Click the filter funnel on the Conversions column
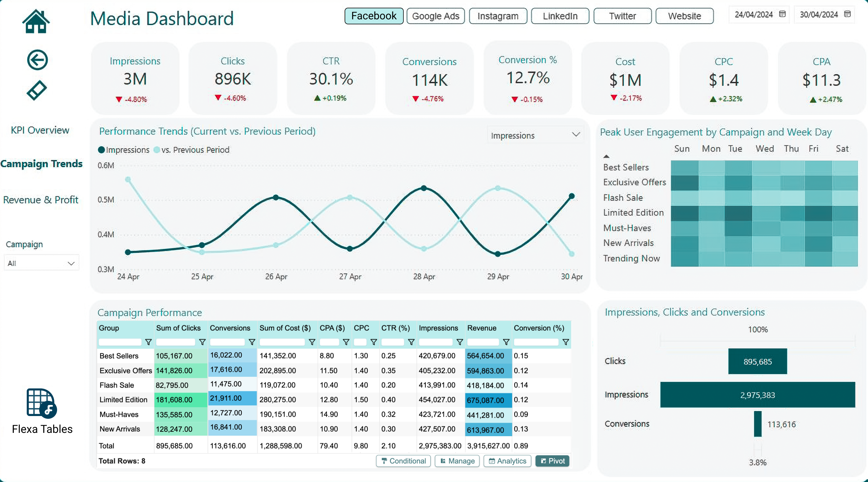This screenshot has width=868, height=482. click(x=251, y=342)
